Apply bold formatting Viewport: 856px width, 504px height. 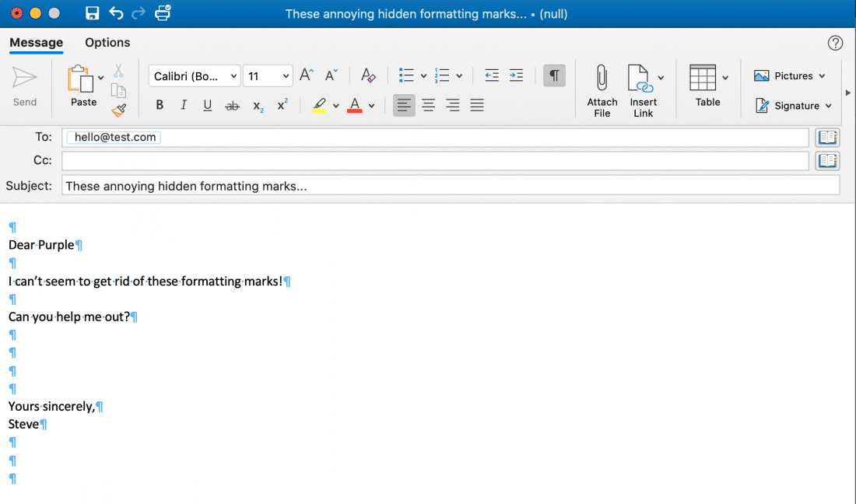coord(160,104)
